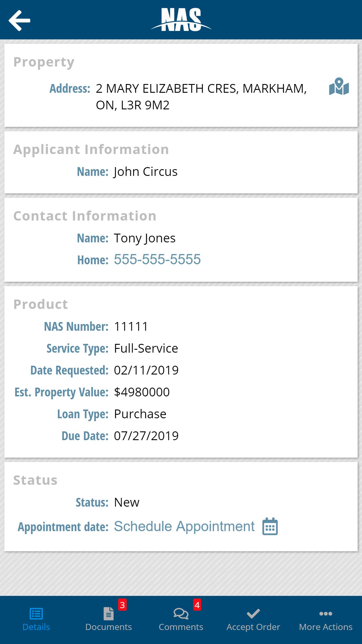The image size is (362, 644).
Task: Tap the Details list icon
Action: pos(36,613)
